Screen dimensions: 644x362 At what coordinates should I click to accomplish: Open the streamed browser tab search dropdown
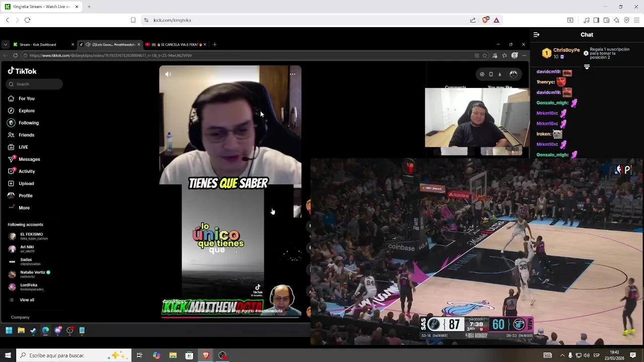[5, 44]
